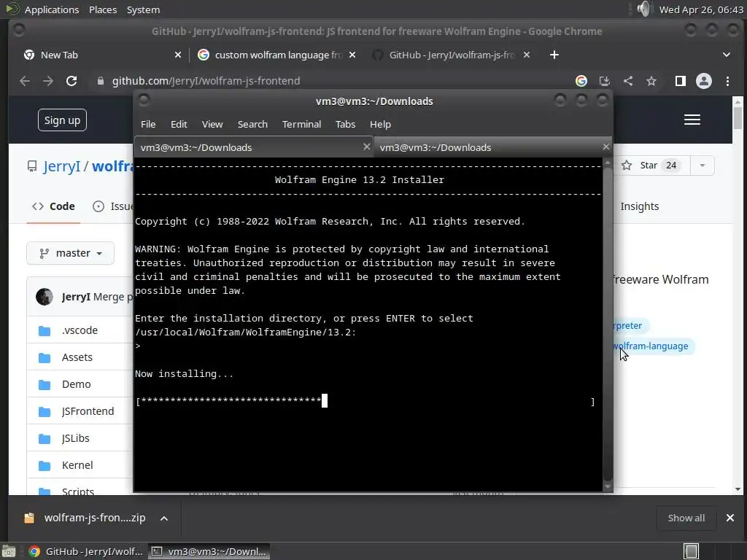This screenshot has height=560, width=747.
Task: Reload the GitHub page
Action: pyautogui.click(x=71, y=81)
